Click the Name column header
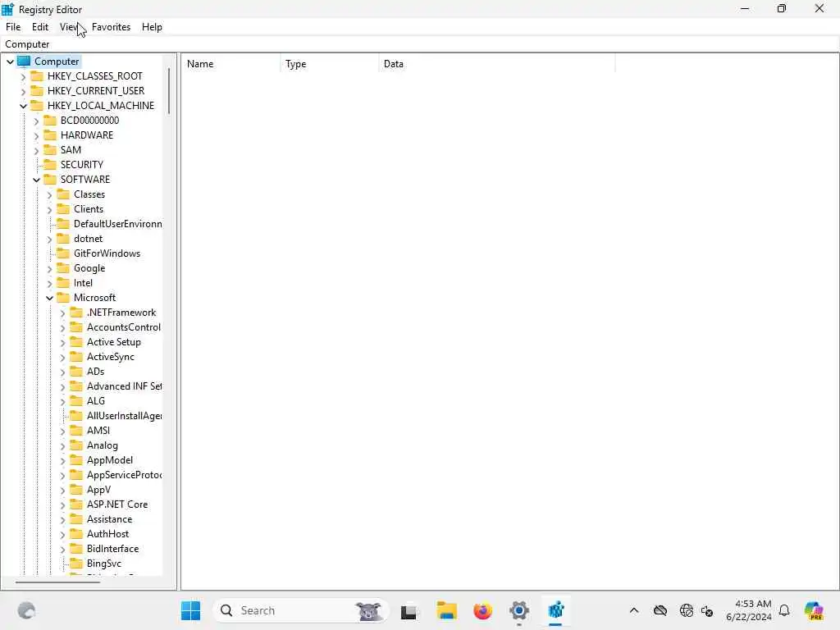This screenshot has height=630, width=840. click(231, 64)
